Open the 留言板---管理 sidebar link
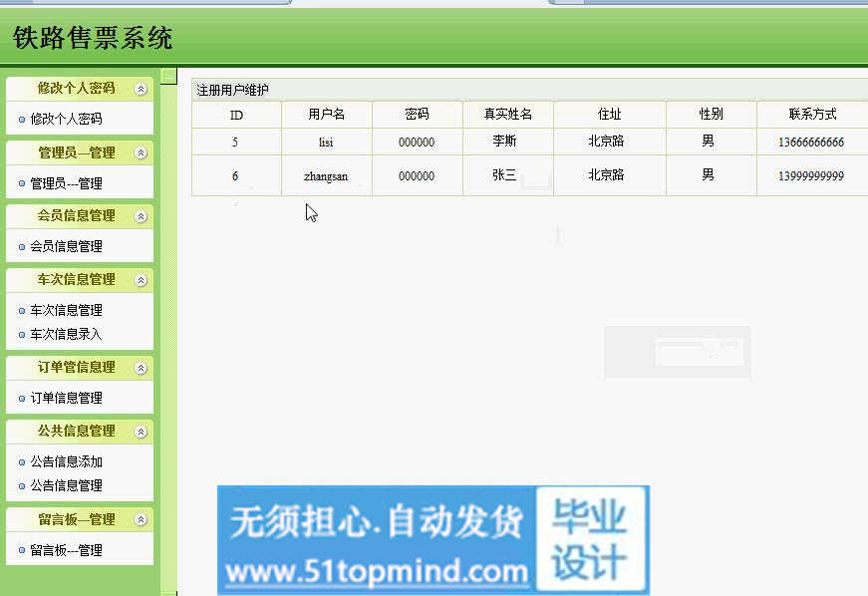Image resolution: width=868 pixels, height=596 pixels. [x=66, y=550]
